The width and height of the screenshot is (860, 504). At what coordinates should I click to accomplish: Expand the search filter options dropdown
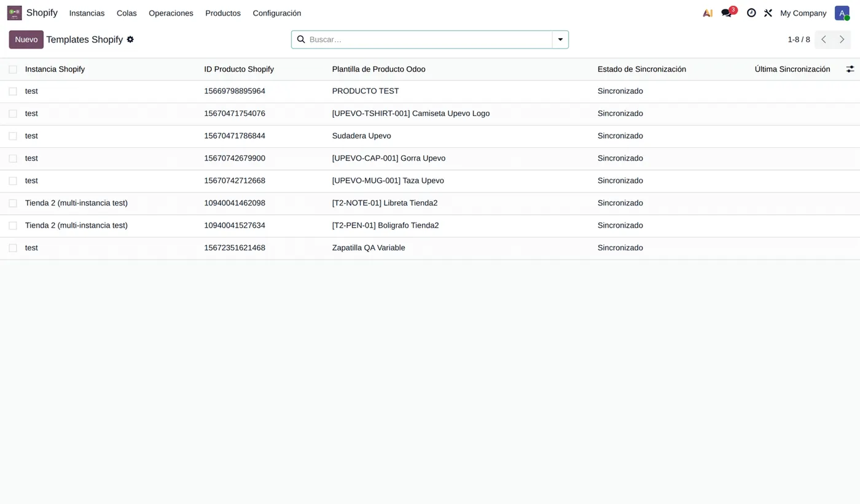(560, 39)
